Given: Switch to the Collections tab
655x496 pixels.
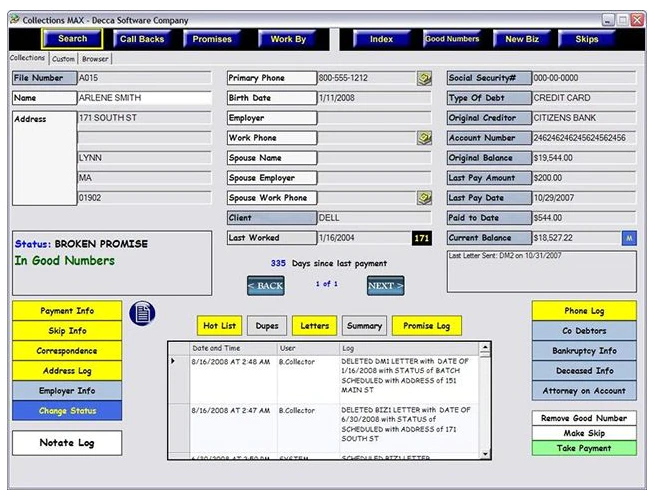Looking at the screenshot, I should [x=27, y=58].
